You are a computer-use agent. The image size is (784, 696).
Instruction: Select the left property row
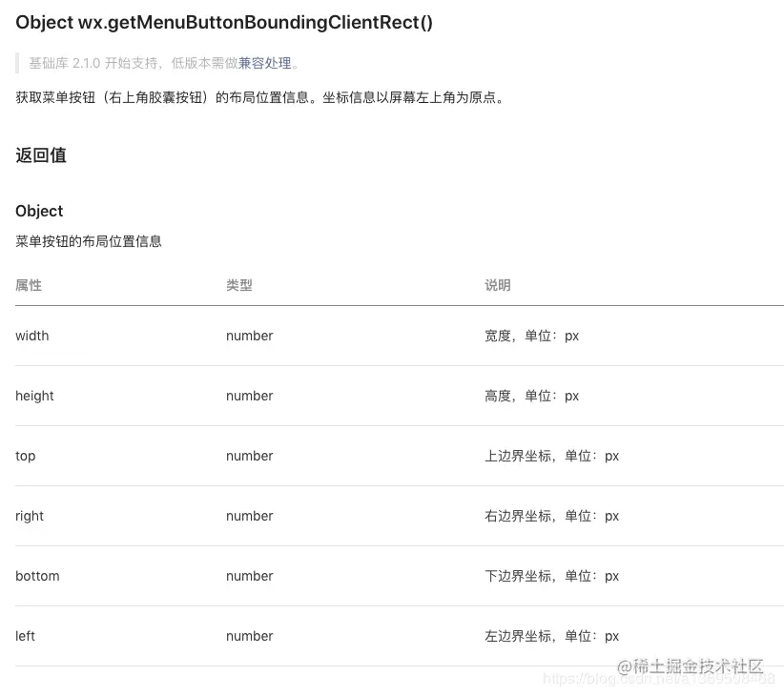point(25,636)
